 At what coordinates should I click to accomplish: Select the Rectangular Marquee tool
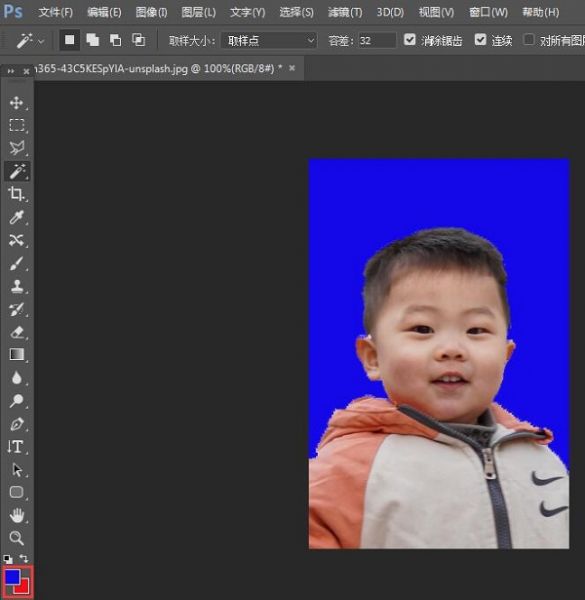tap(16, 125)
